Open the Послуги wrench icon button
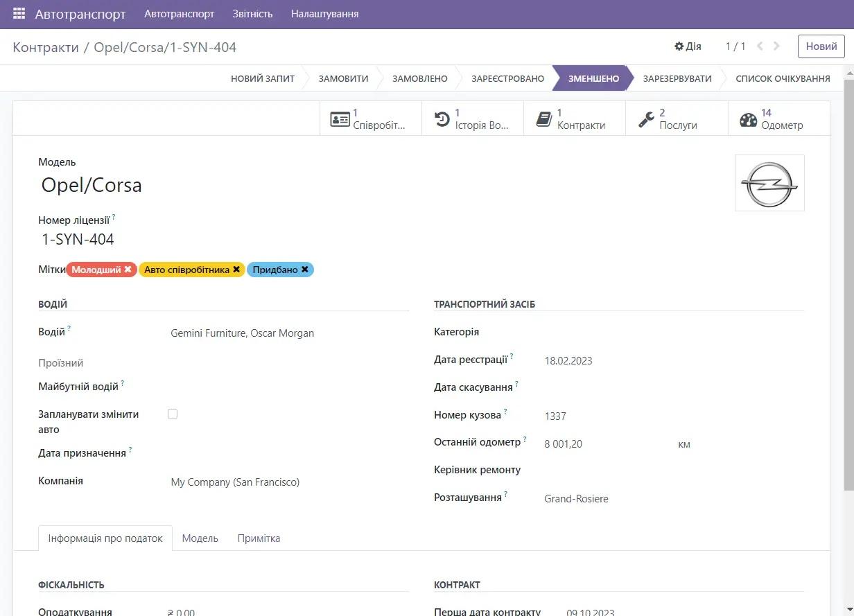 tap(677, 118)
